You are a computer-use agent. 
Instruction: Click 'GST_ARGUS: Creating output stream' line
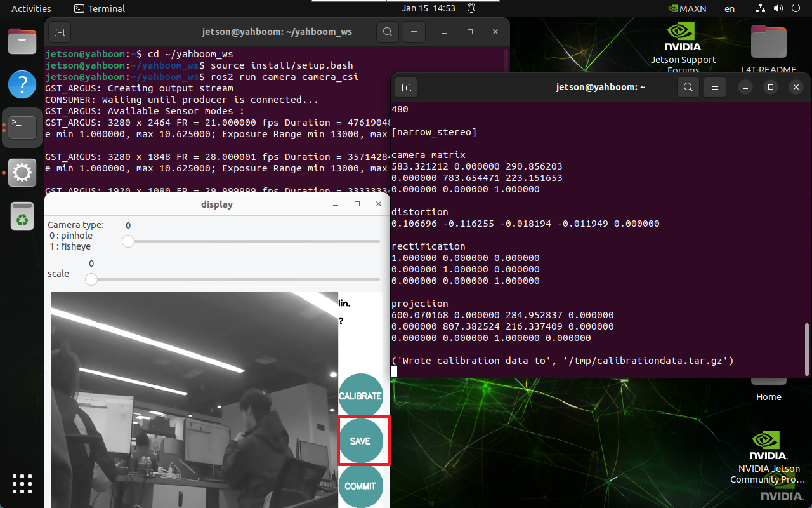coord(140,88)
